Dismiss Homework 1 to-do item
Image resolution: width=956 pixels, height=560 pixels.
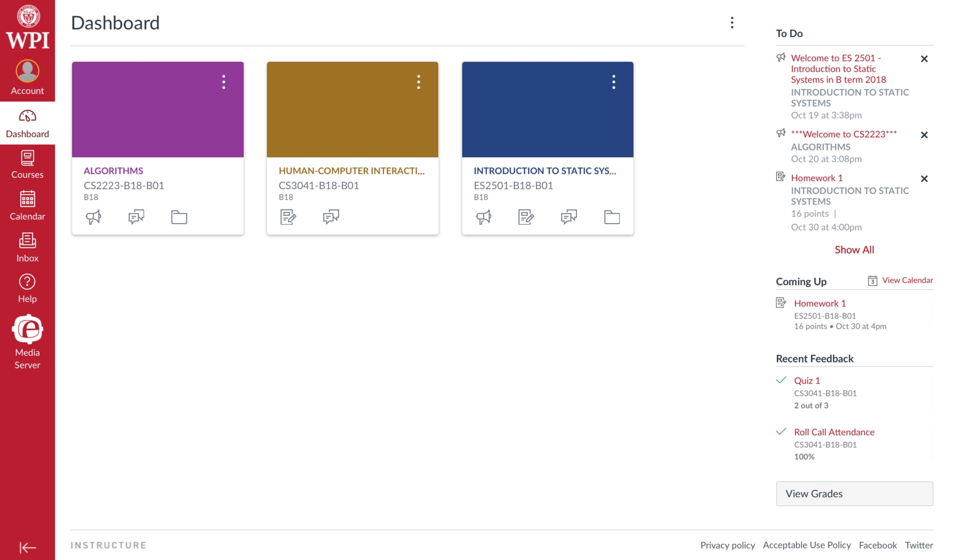(x=924, y=179)
